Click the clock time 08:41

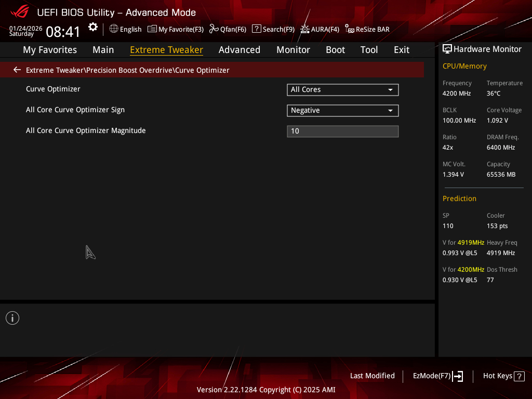[63, 32]
